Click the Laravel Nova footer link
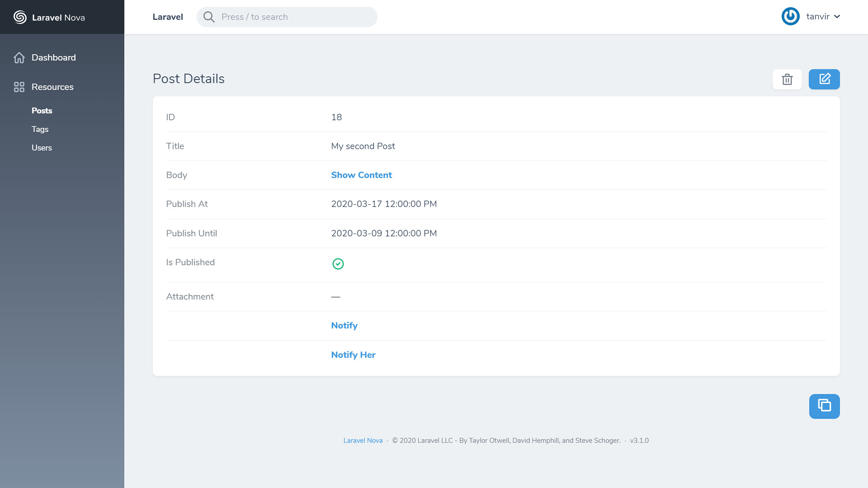Image resolution: width=868 pixels, height=488 pixels. 363,441
